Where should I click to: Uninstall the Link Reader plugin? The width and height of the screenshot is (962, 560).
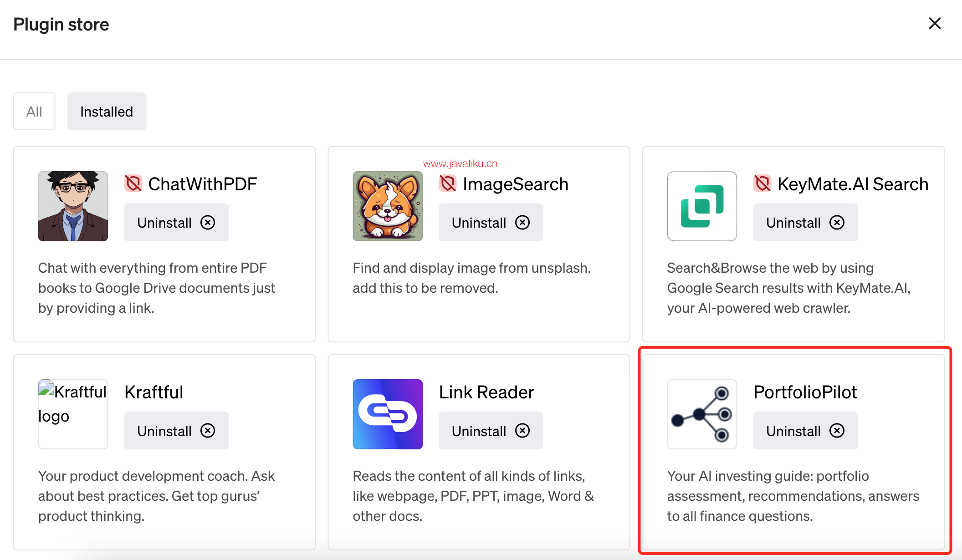coord(491,431)
